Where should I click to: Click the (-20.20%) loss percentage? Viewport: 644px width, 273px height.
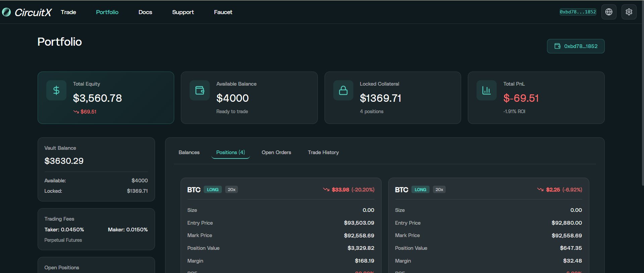point(363,190)
